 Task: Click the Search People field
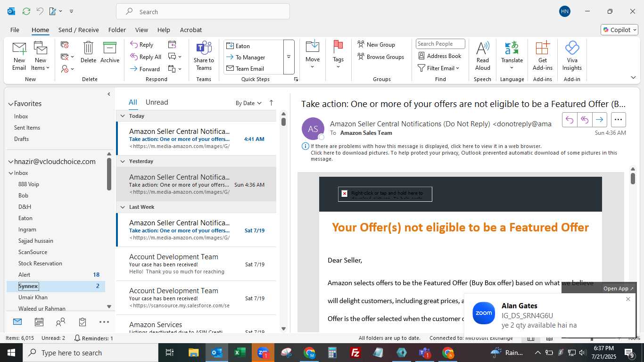[440, 44]
